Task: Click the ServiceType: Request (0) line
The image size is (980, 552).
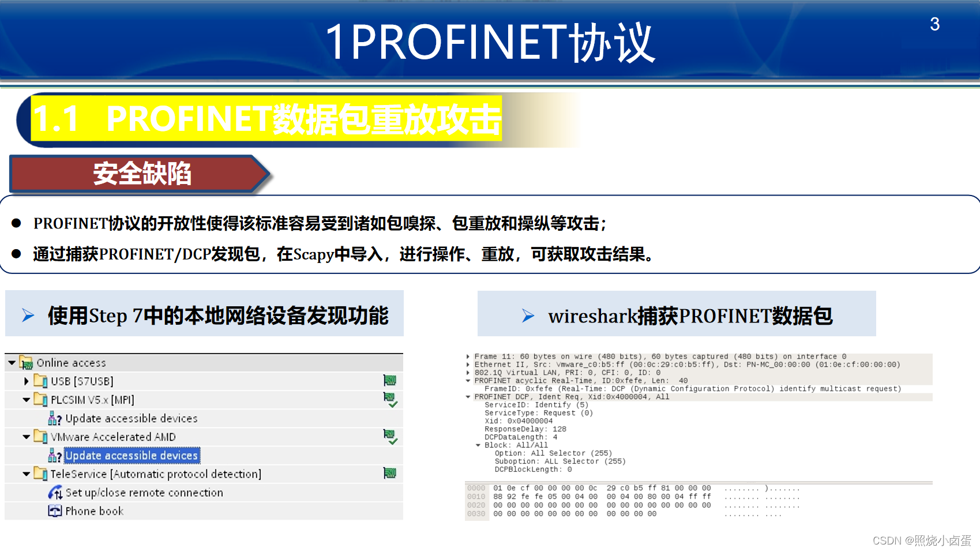Action: point(539,413)
